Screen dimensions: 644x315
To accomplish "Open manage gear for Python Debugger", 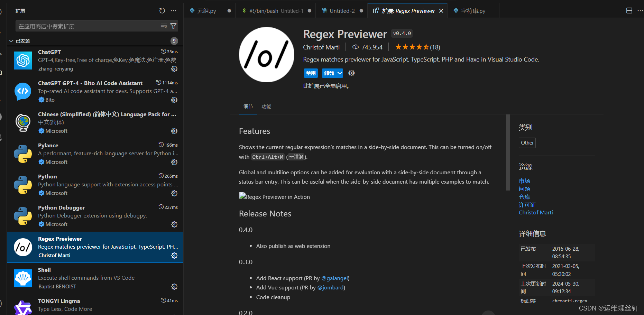I will pyautogui.click(x=174, y=224).
